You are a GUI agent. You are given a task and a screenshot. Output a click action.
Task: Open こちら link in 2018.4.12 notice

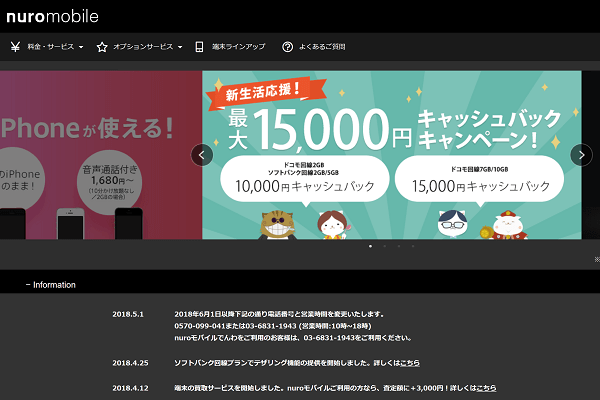486,388
